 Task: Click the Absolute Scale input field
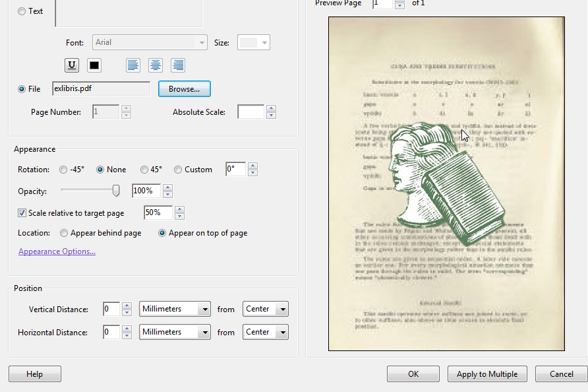pyautogui.click(x=251, y=112)
